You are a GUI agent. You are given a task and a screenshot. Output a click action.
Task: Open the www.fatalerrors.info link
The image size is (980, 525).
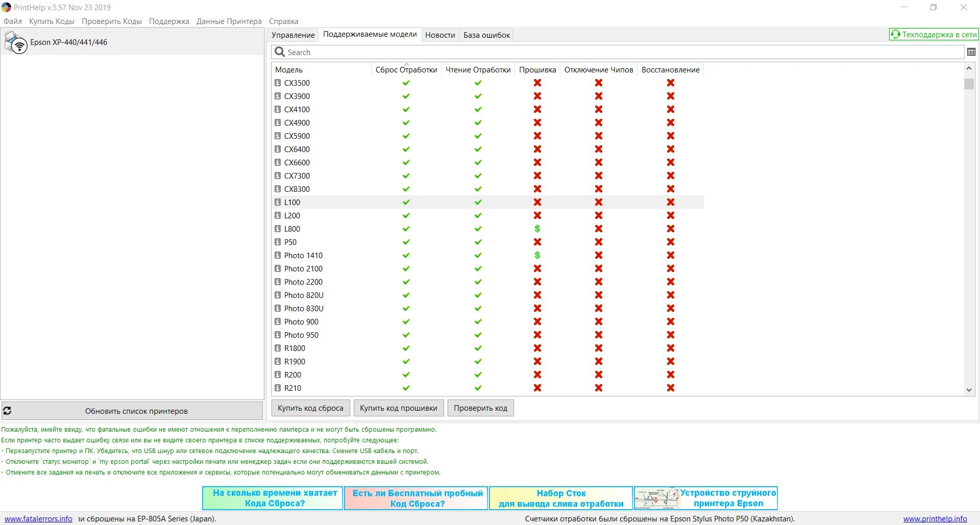38,519
